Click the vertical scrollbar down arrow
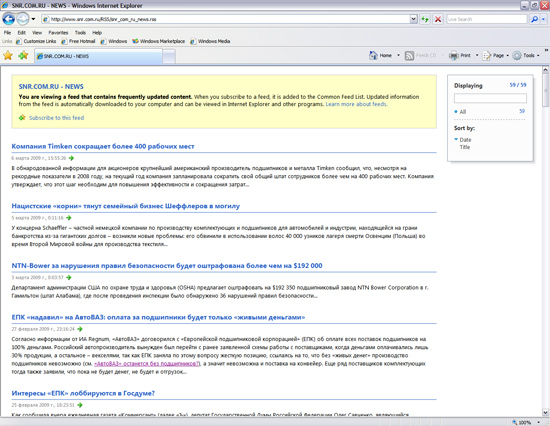 545,412
